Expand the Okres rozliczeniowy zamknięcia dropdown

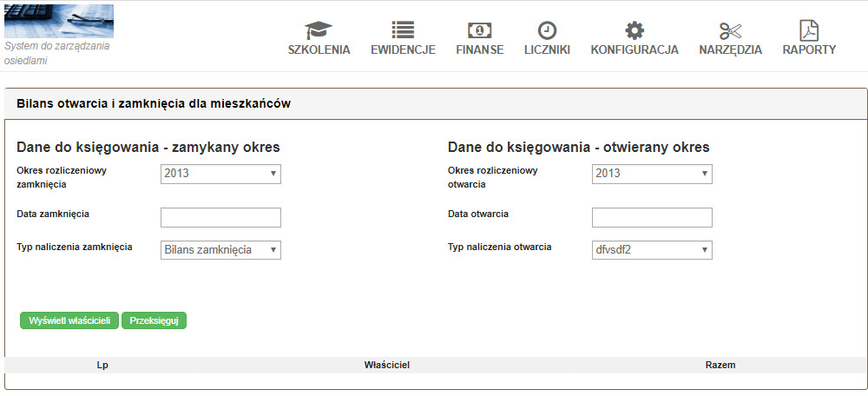220,174
